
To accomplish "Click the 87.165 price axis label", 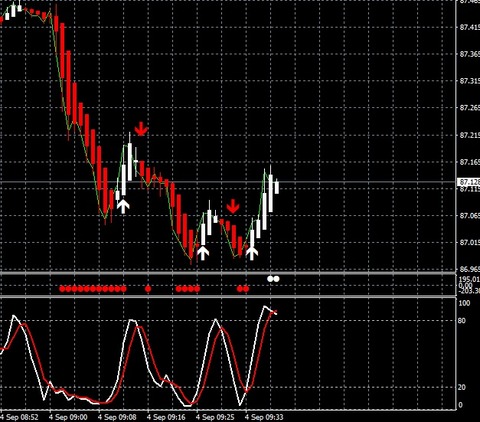I will pos(470,162).
